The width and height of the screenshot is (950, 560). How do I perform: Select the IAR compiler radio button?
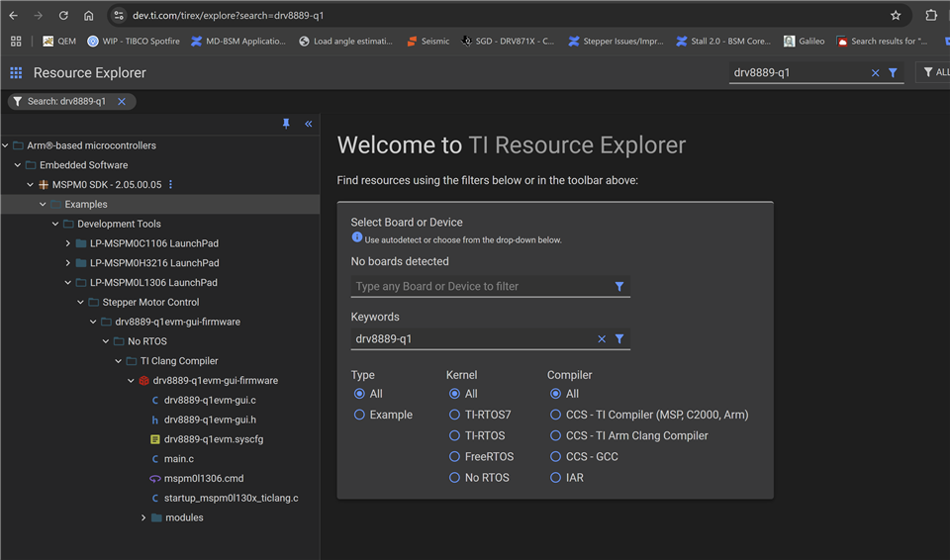(x=556, y=477)
